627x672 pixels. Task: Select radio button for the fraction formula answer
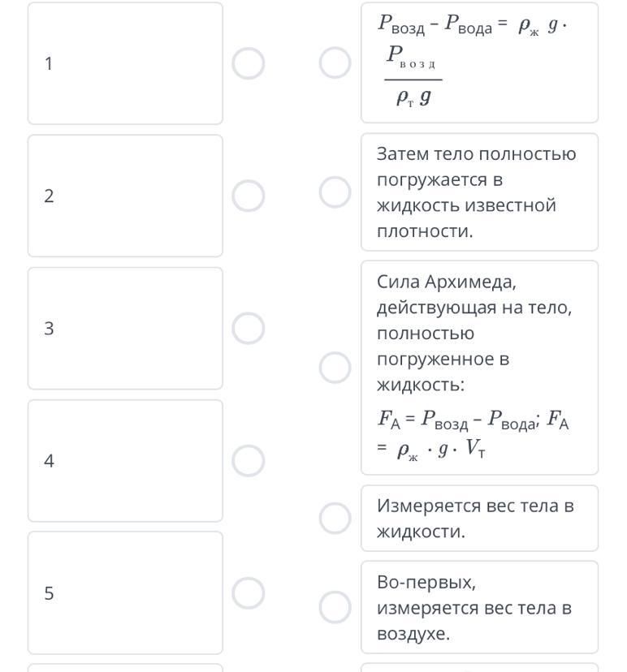pos(335,62)
